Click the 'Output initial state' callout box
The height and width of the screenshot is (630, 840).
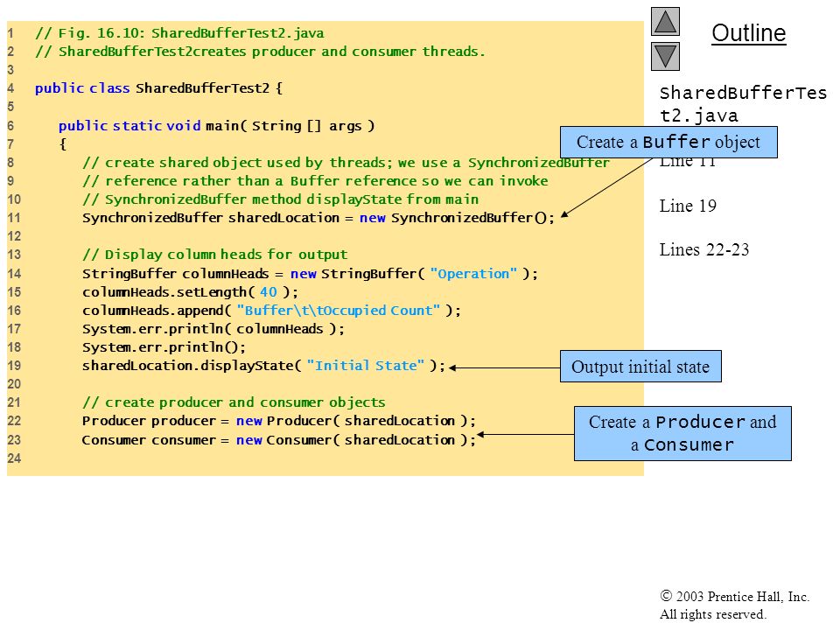tap(640, 367)
